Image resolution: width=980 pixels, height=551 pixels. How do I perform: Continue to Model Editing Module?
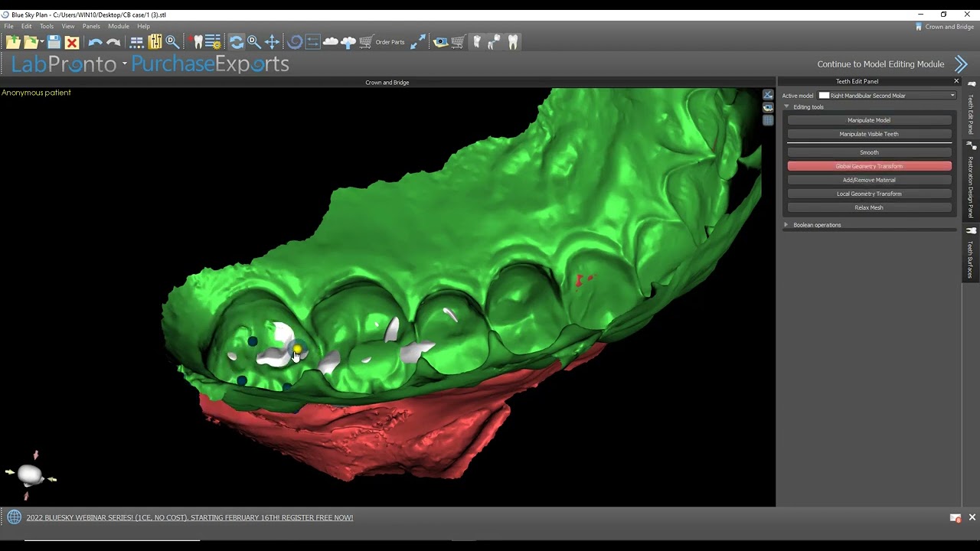pyautogui.click(x=893, y=64)
